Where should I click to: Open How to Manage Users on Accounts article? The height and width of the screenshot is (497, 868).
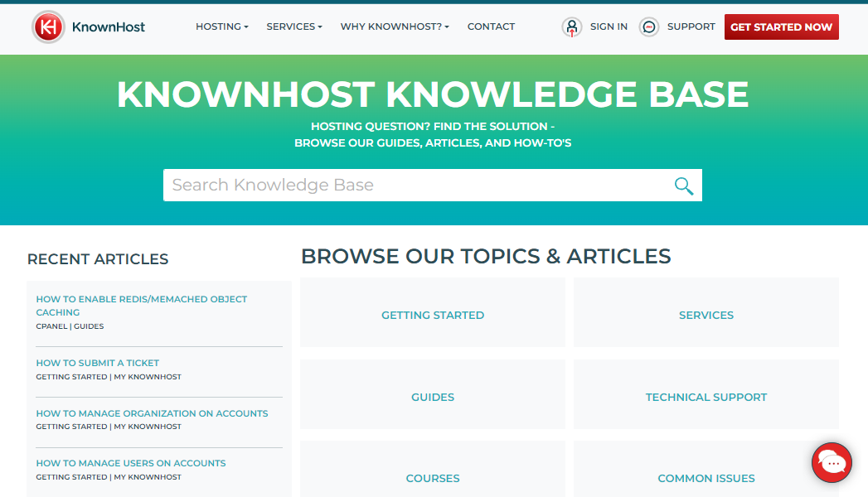(131, 463)
